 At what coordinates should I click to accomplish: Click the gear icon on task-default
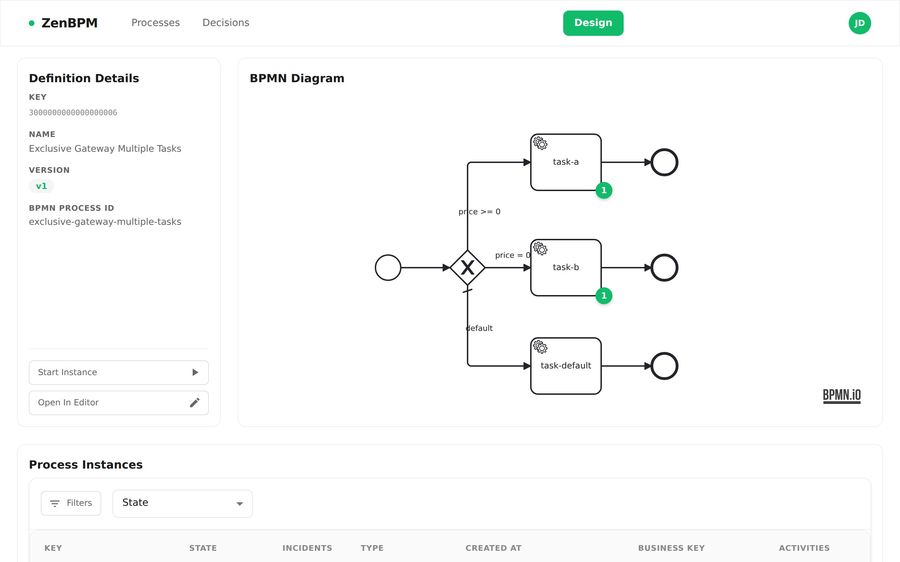click(540, 347)
